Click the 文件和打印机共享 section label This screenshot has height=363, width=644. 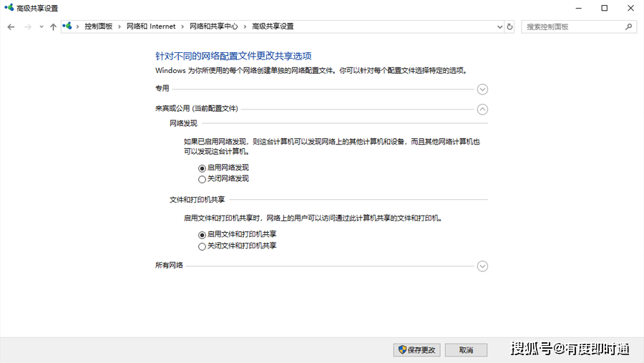pyautogui.click(x=197, y=200)
